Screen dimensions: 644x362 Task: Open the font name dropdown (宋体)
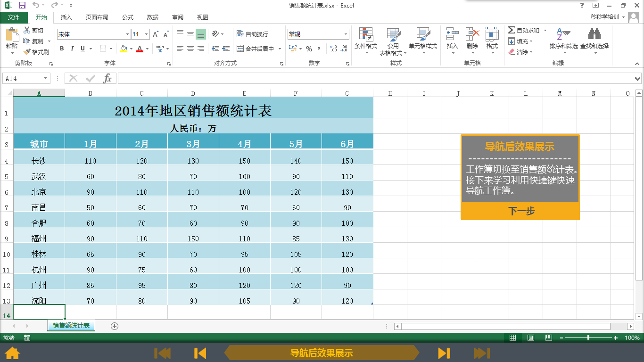pos(127,34)
